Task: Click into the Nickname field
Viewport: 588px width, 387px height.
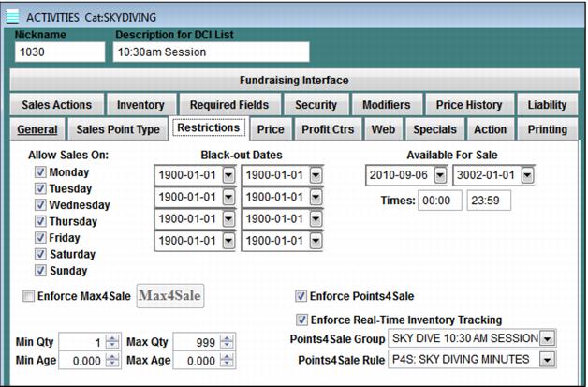Action: pos(60,52)
